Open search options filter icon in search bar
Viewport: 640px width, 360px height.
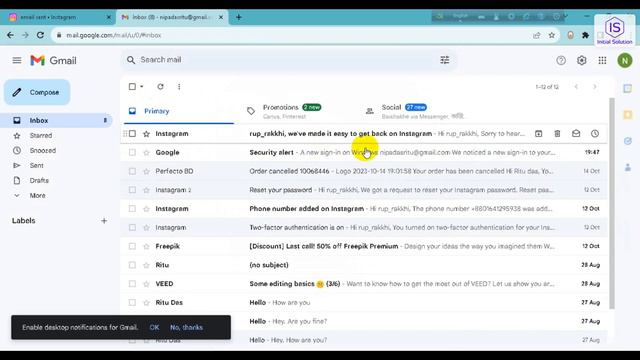click(444, 60)
